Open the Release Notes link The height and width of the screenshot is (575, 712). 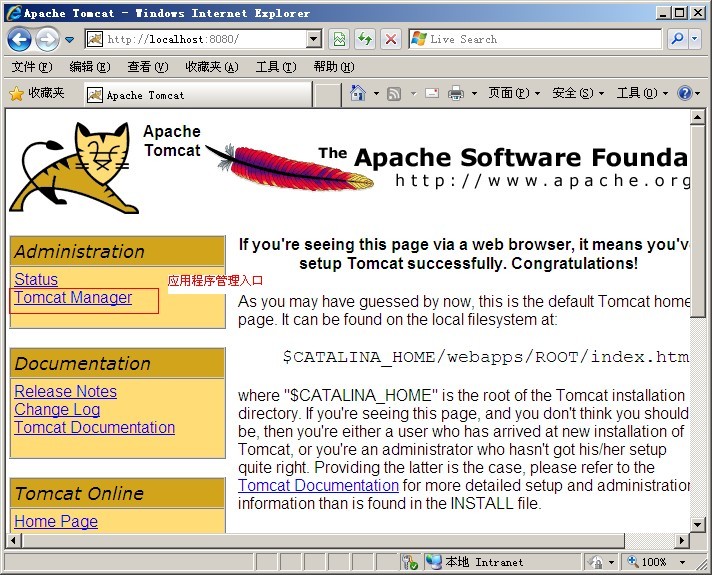65,391
